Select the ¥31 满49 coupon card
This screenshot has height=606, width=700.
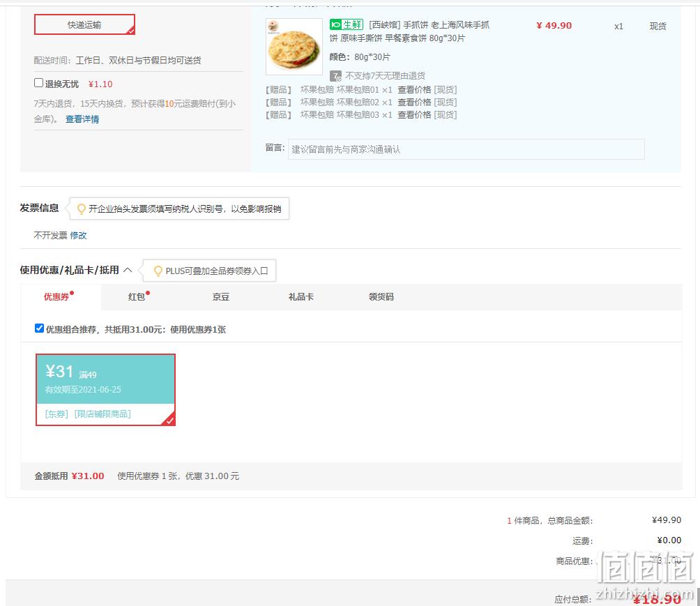click(105, 389)
